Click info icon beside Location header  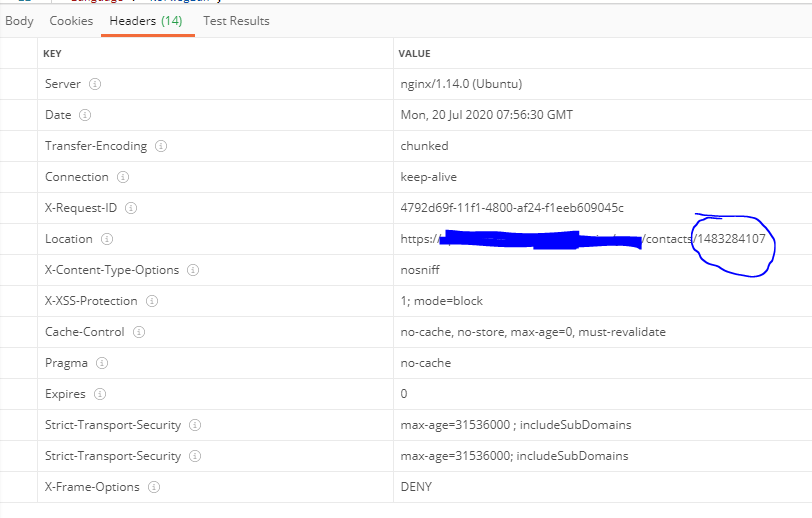(x=107, y=239)
